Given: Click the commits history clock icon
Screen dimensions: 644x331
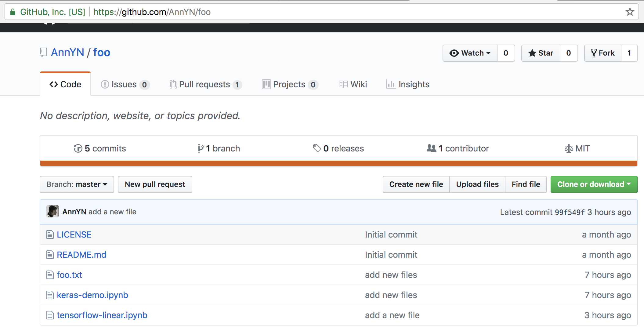Looking at the screenshot, I should point(78,148).
